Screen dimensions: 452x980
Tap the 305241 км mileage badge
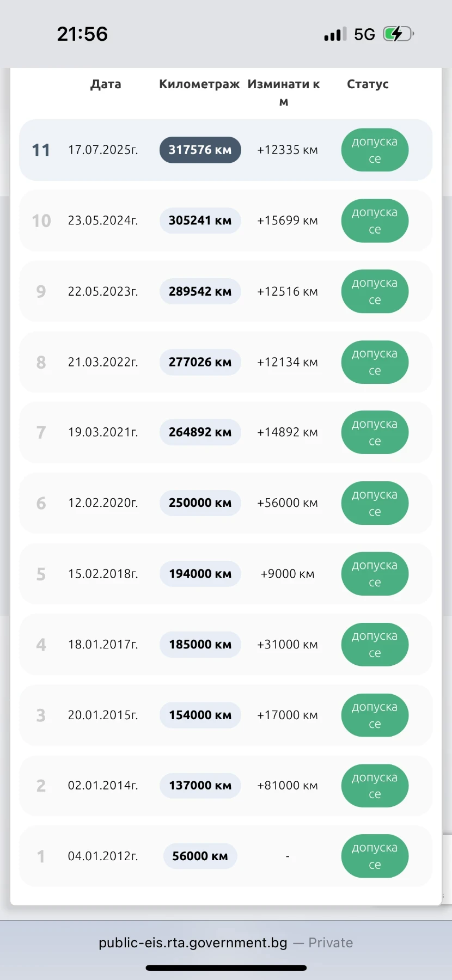tap(200, 220)
